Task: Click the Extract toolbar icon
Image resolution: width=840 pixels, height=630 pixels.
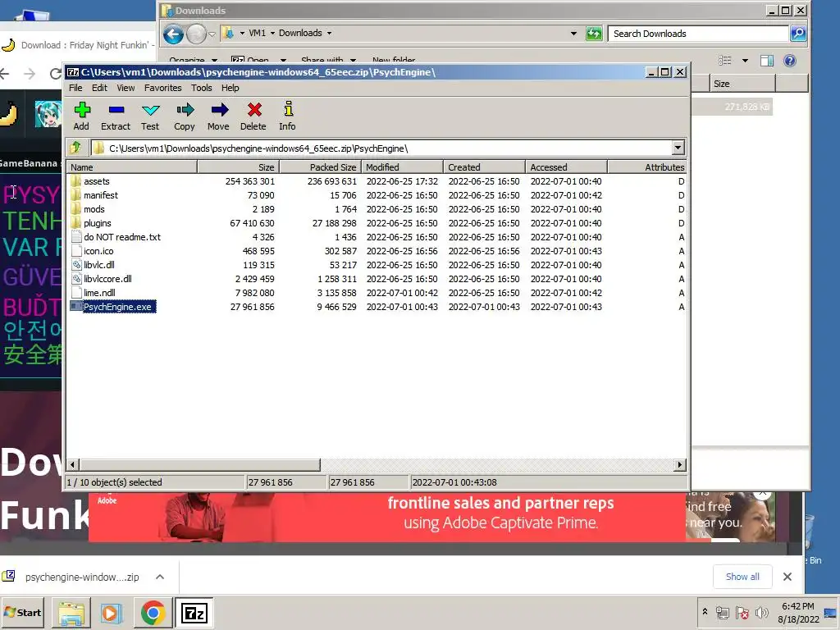Action: (x=116, y=116)
